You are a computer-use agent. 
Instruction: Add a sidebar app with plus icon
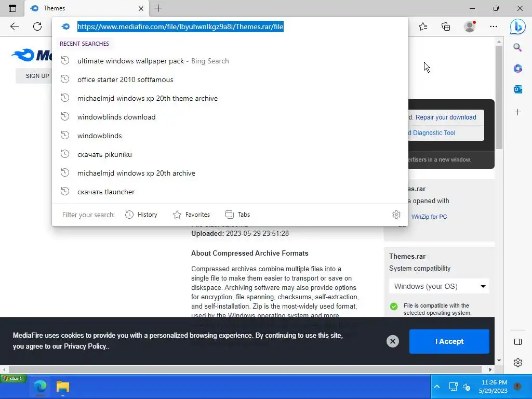click(517, 112)
